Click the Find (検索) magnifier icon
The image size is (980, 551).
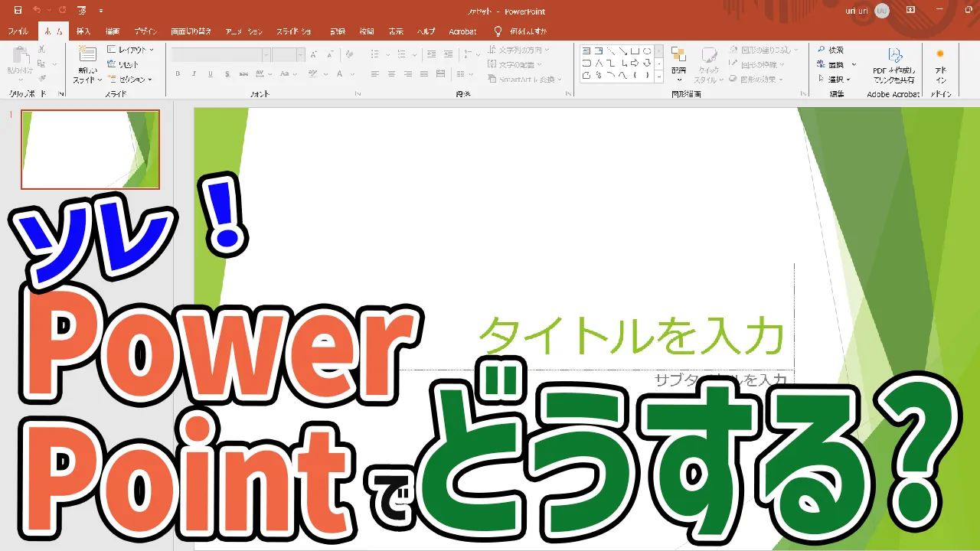[821, 51]
